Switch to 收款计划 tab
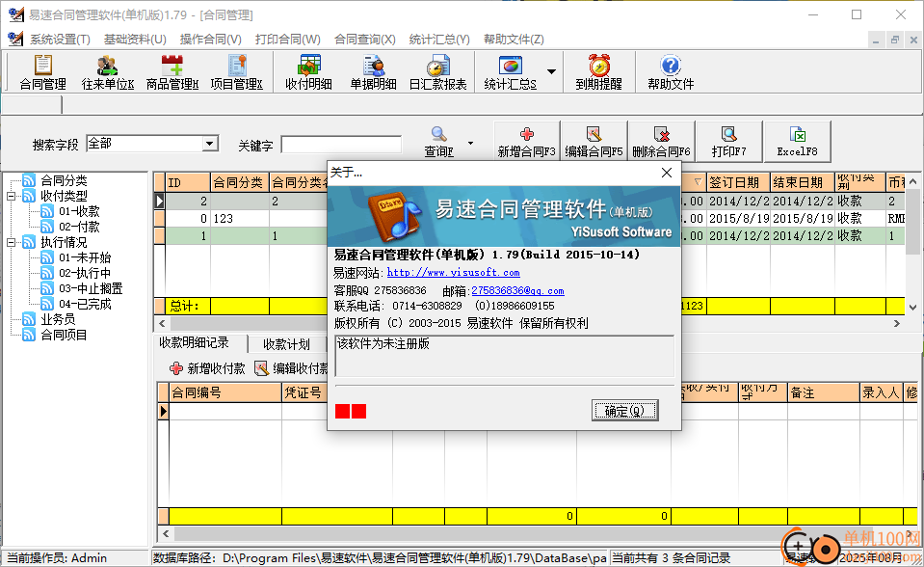Image resolution: width=924 pixels, height=567 pixels. pyautogui.click(x=286, y=344)
